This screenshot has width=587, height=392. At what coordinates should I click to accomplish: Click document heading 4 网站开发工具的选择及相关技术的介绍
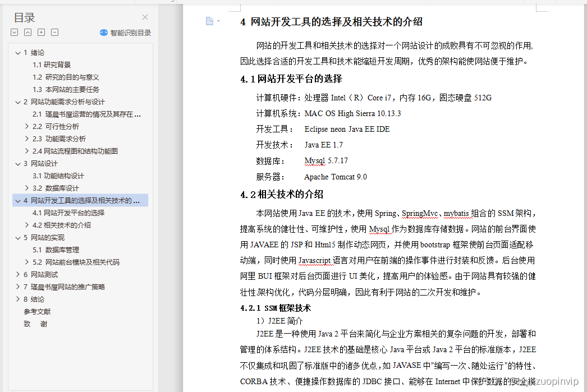331,22
